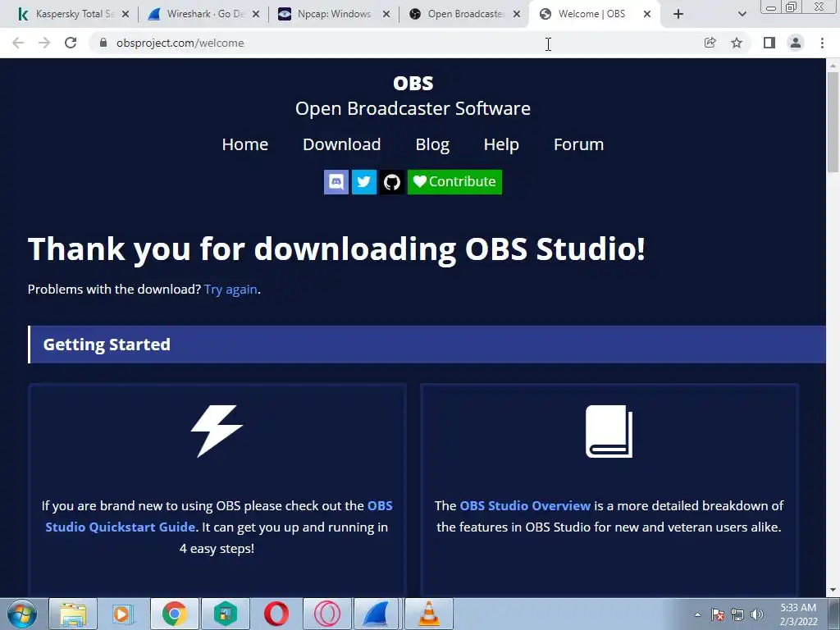
Task: Close the Npcap tab
Action: (x=386, y=14)
